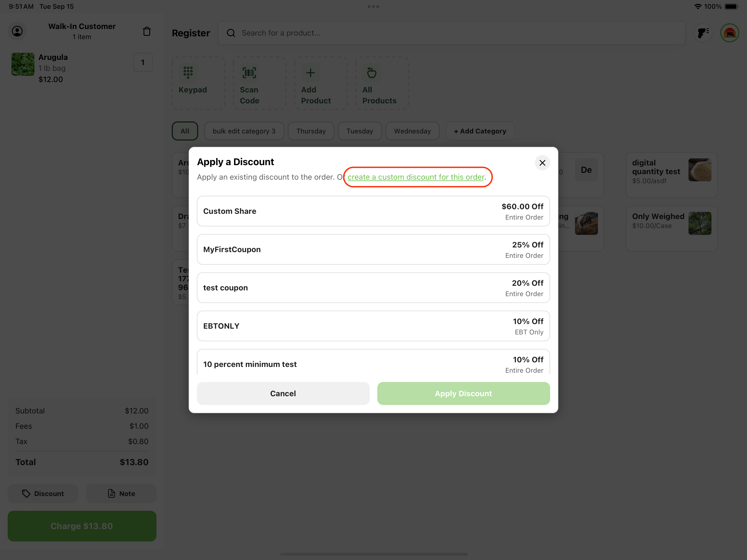
Task: Focus the product search field
Action: [x=451, y=33]
